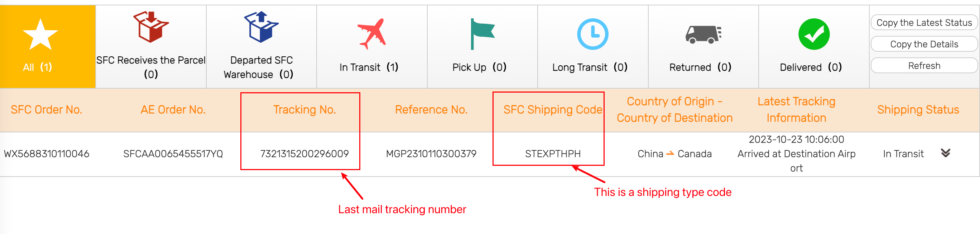Click Copy the Details button

[x=924, y=44]
